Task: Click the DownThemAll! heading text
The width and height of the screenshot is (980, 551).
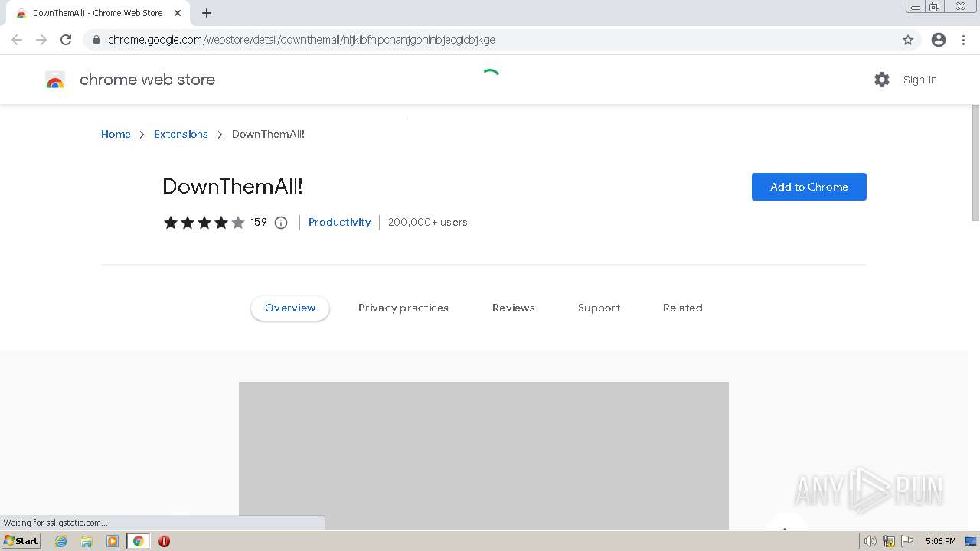Action: pos(233,186)
